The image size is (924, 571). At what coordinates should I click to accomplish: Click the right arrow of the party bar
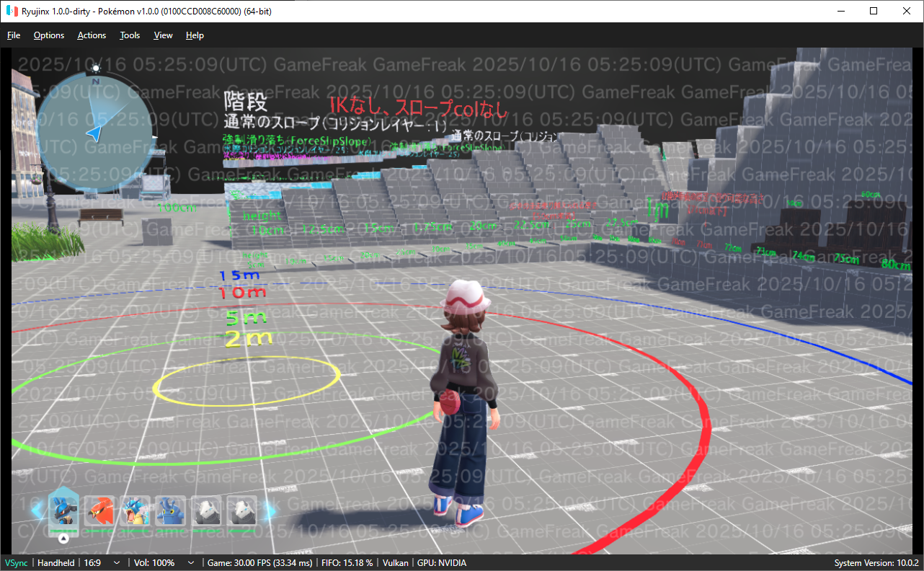click(270, 511)
